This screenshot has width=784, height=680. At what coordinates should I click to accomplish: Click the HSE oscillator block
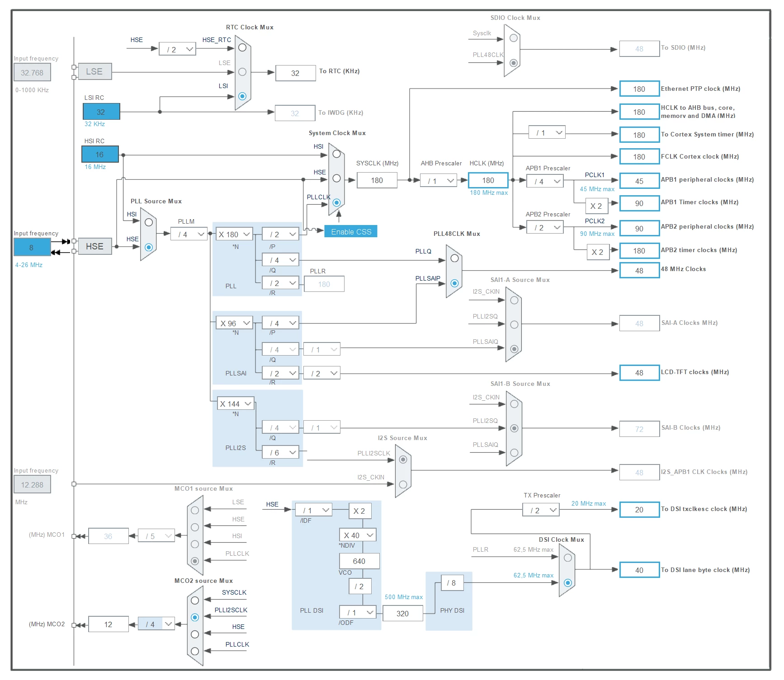[x=94, y=246]
